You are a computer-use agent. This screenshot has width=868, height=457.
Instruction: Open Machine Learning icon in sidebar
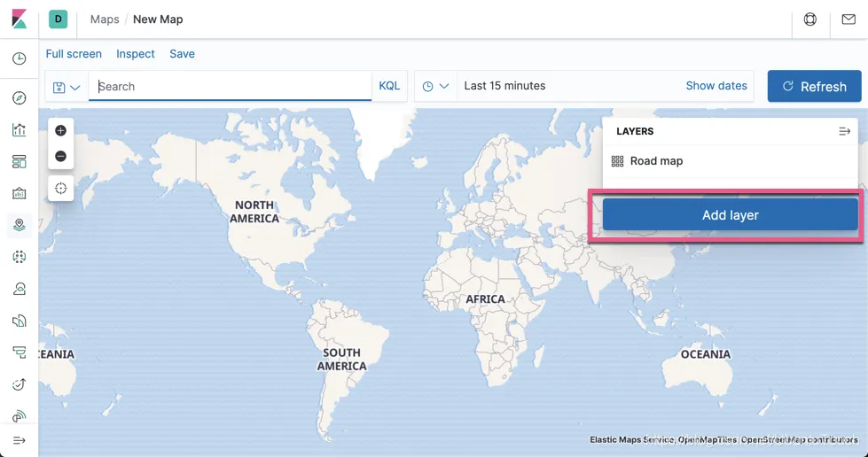[20, 257]
